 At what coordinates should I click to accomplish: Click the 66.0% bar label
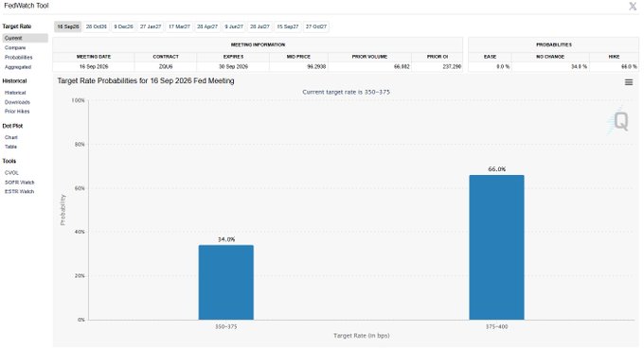(496, 169)
